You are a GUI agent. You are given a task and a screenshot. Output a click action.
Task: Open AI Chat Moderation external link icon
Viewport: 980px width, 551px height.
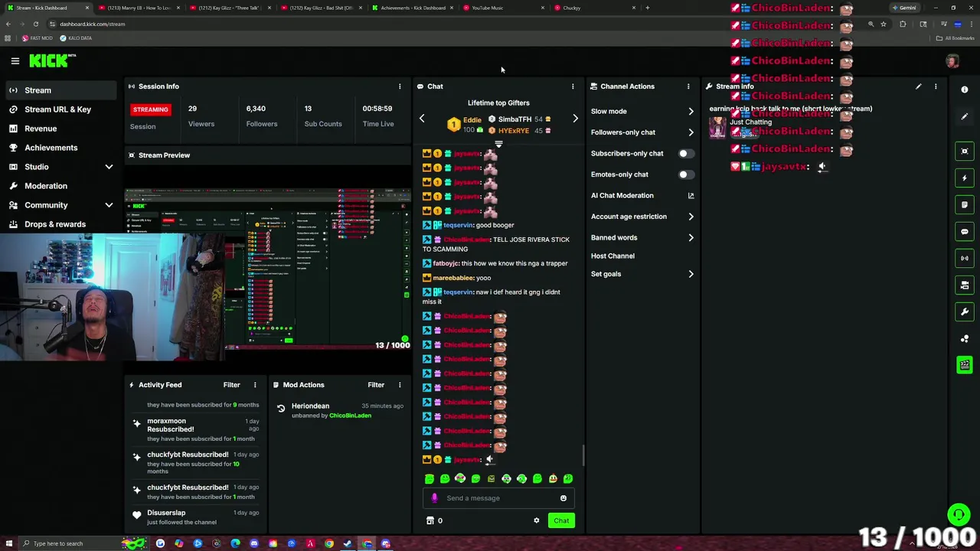click(x=691, y=195)
